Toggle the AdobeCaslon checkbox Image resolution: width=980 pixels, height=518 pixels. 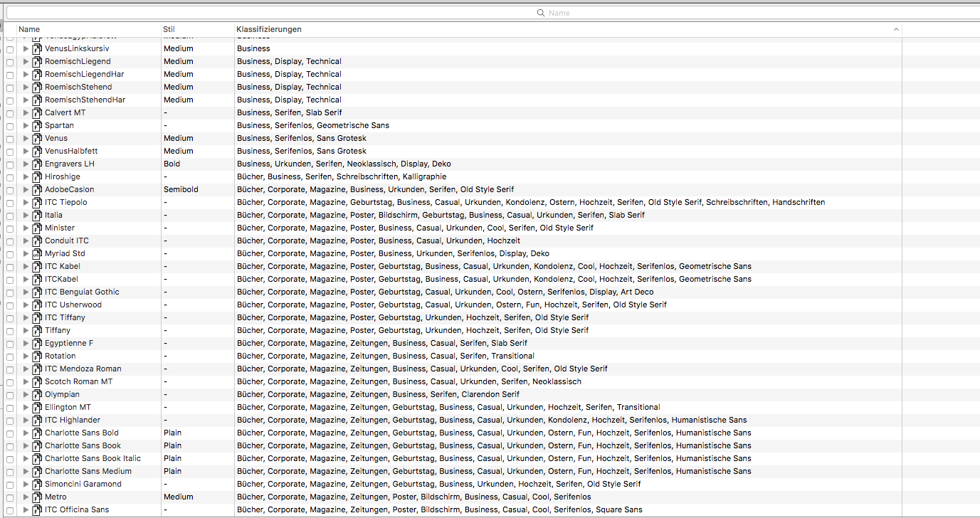click(10, 190)
